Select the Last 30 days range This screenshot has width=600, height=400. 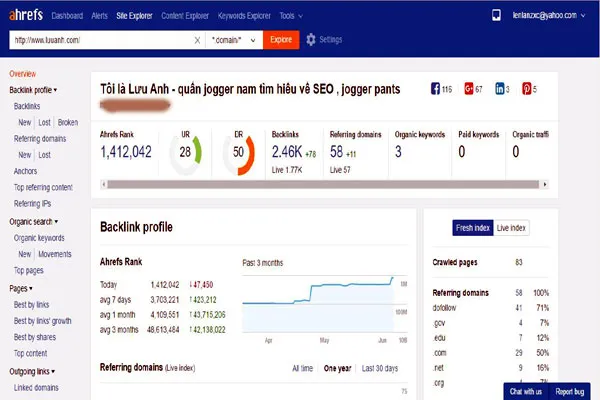380,368
